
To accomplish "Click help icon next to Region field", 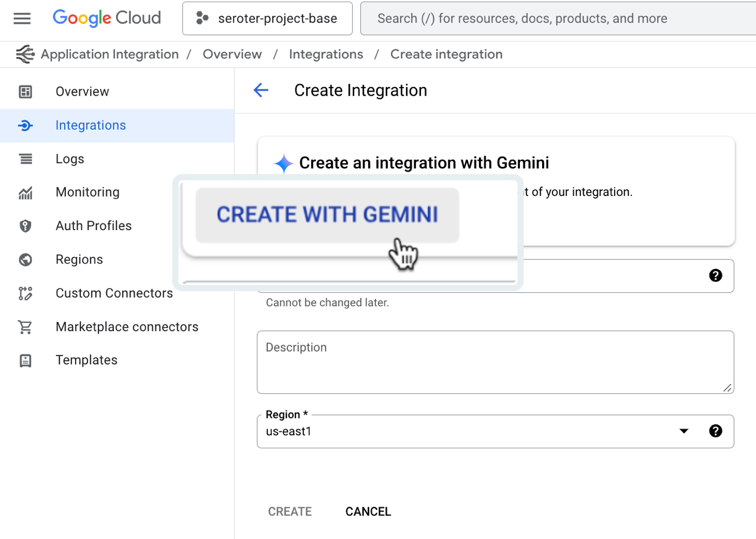I will pos(715,431).
